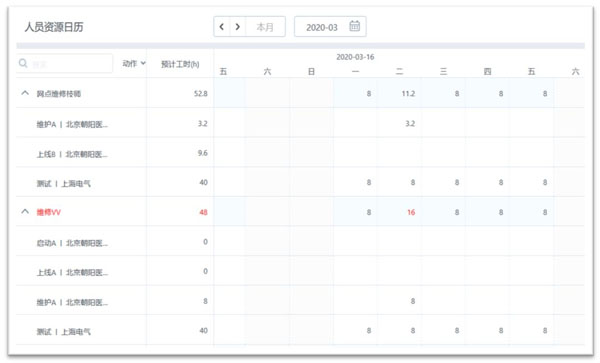The width and height of the screenshot is (600, 363).
Task: Click the 2020-03-16 week header
Action: (355, 57)
